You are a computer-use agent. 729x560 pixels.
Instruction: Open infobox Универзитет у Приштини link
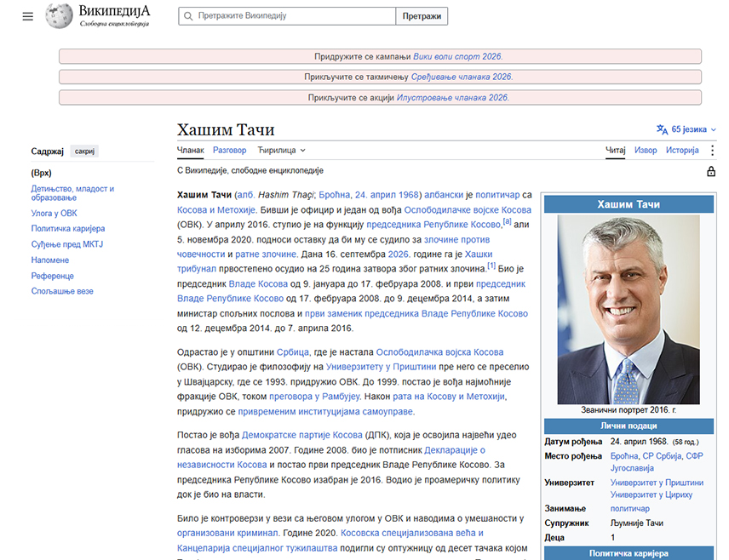coord(657,483)
